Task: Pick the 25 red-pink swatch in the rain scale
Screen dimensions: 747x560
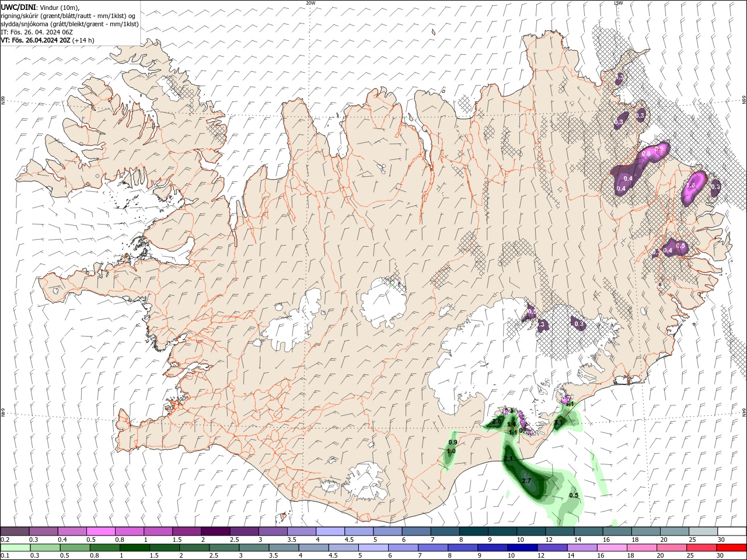Action: point(701,547)
